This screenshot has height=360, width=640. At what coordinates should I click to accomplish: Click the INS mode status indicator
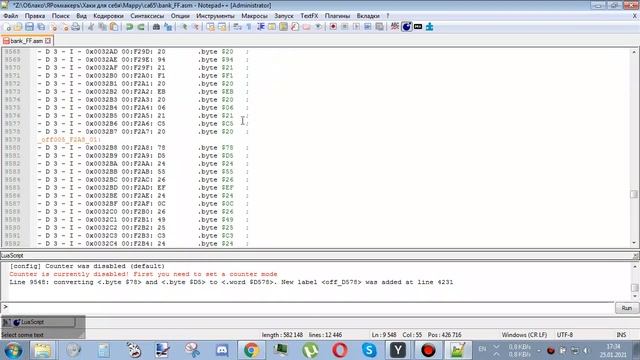coord(621,335)
